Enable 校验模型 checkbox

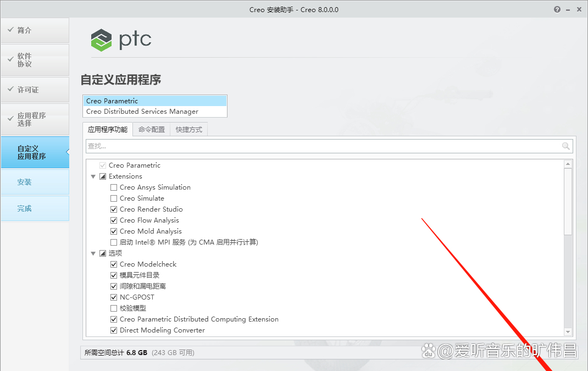tap(114, 308)
